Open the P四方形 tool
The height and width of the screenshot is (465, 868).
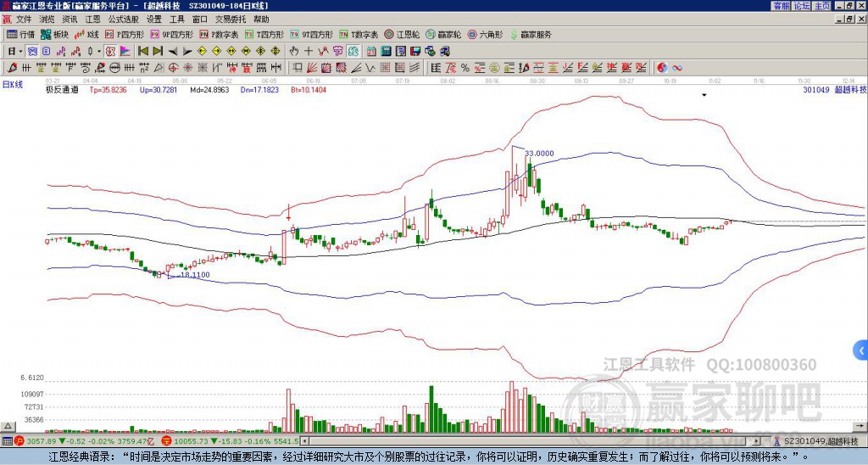point(125,34)
